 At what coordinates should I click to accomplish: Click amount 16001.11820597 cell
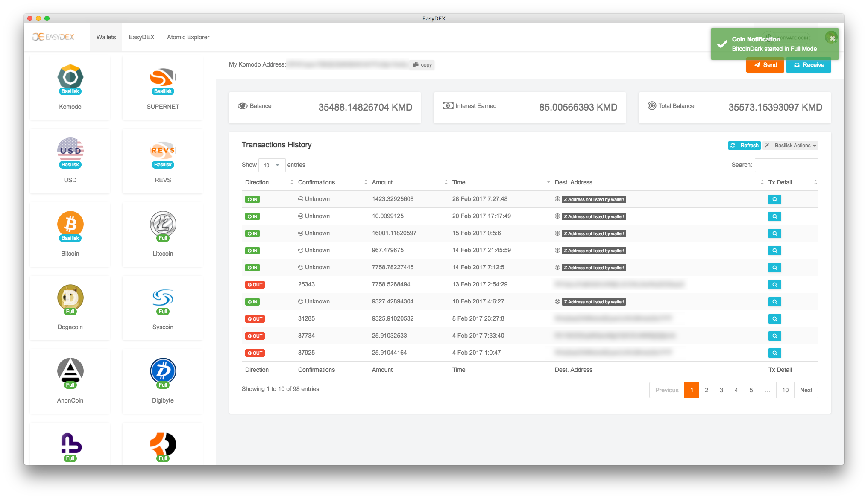coord(394,233)
